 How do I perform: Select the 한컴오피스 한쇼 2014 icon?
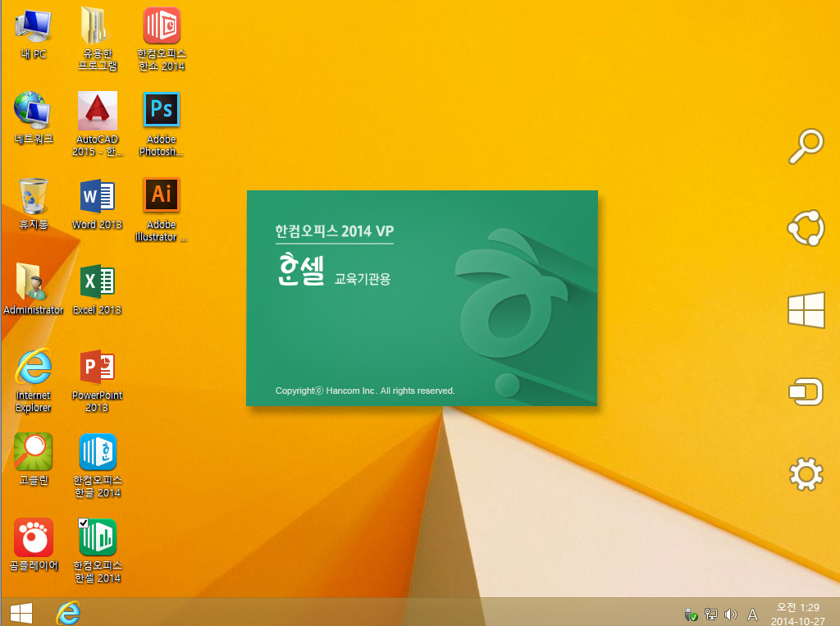coord(162,39)
